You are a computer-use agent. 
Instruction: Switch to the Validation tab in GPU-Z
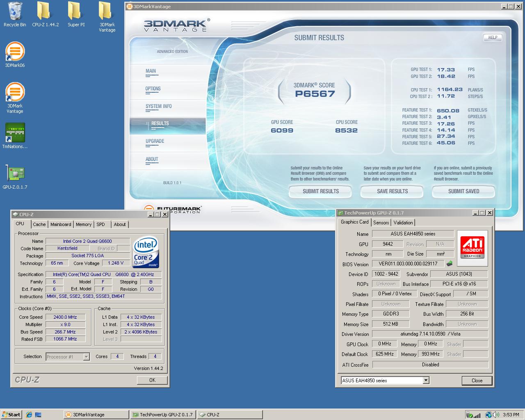coord(403,223)
